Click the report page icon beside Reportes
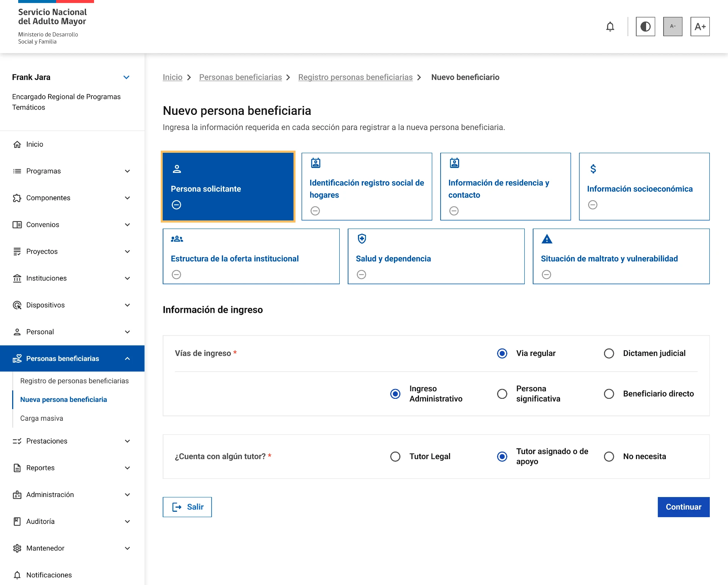The image size is (728, 585). point(17,468)
